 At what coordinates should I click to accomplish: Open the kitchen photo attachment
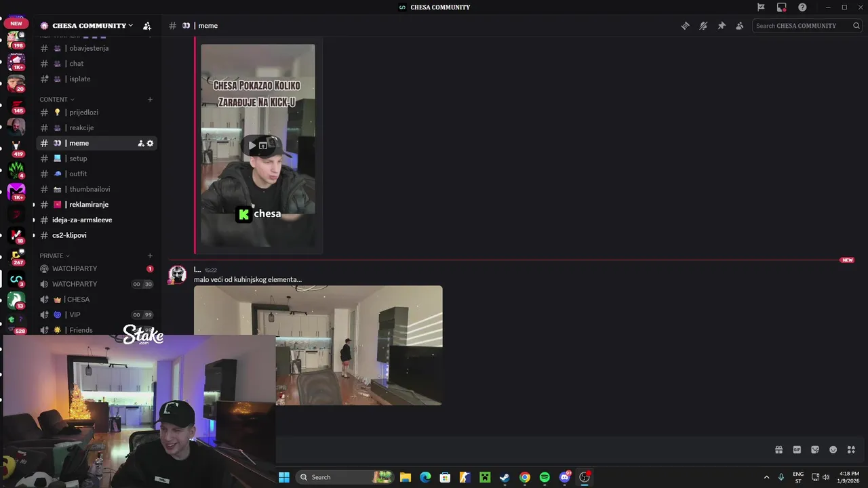click(x=318, y=345)
